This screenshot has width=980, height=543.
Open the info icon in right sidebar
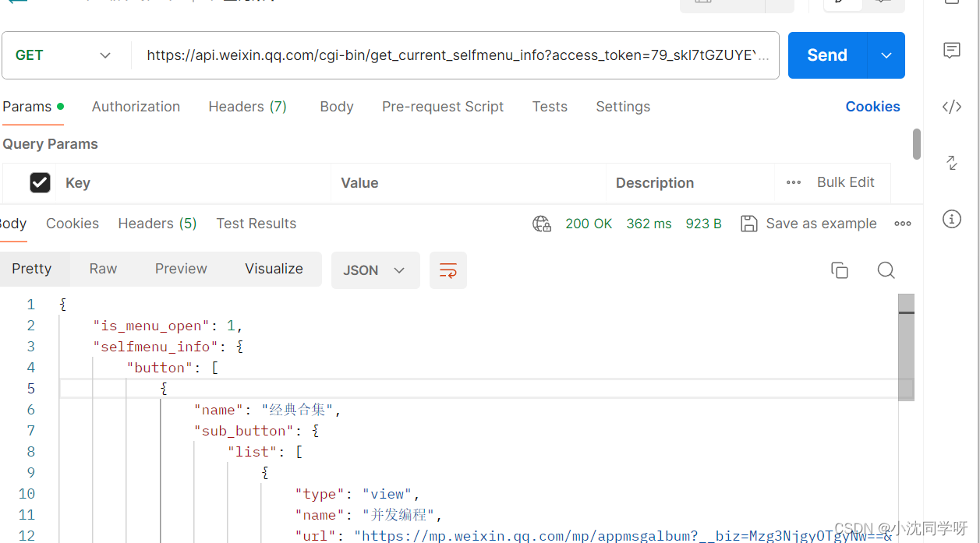tap(951, 219)
